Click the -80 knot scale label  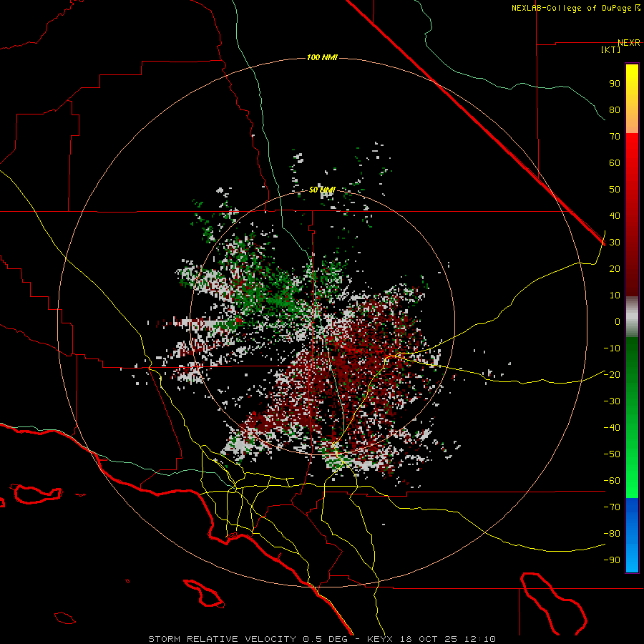pyautogui.click(x=612, y=534)
